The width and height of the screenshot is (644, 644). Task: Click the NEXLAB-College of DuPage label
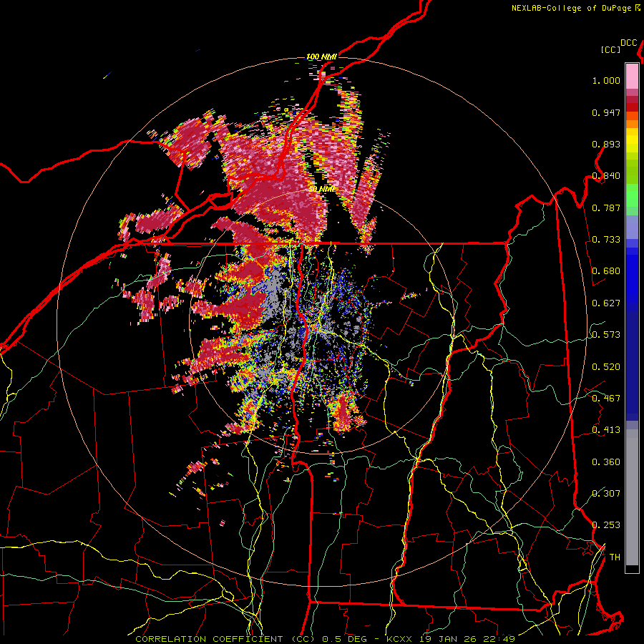point(571,8)
